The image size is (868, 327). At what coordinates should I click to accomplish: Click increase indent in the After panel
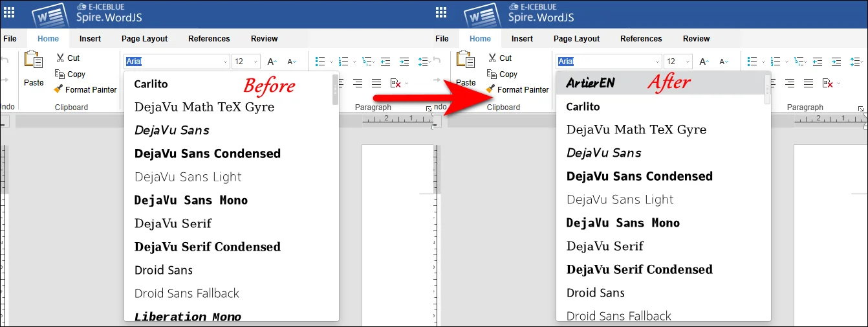836,62
